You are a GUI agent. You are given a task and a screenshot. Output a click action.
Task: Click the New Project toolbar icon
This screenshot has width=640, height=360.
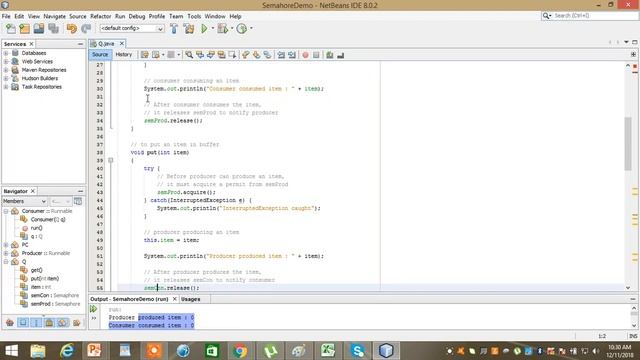tap(24, 29)
